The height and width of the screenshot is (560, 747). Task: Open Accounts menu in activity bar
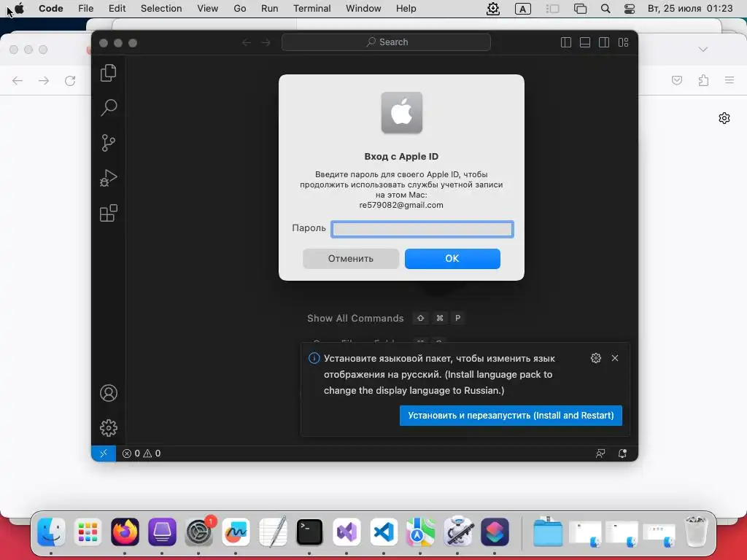[x=109, y=393]
